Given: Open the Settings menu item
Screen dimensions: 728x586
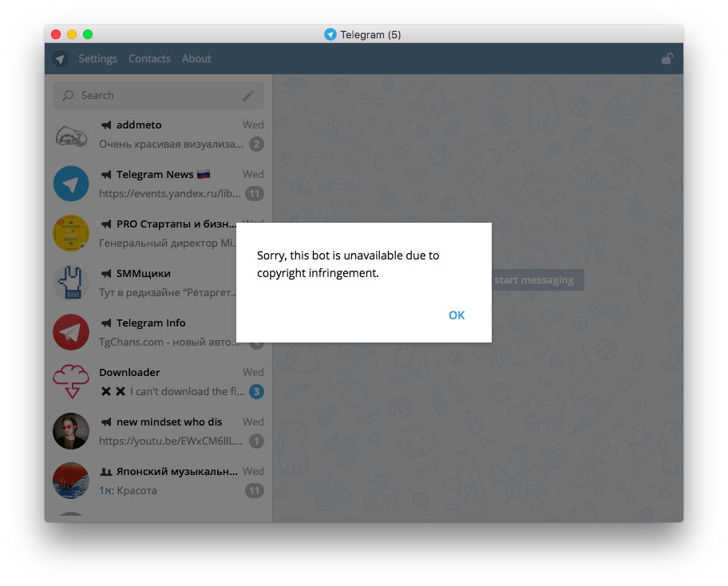Looking at the screenshot, I should pos(97,58).
